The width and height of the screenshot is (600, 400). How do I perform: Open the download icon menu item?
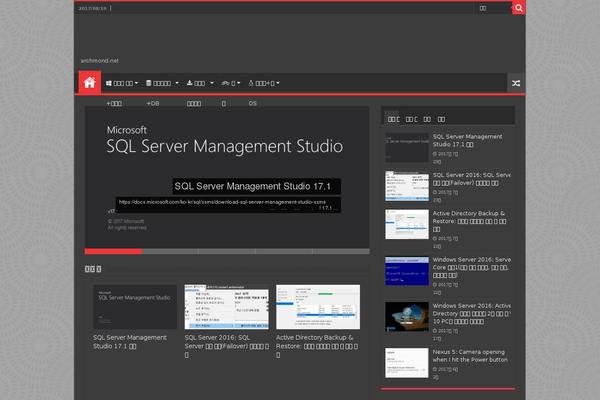tap(200, 83)
